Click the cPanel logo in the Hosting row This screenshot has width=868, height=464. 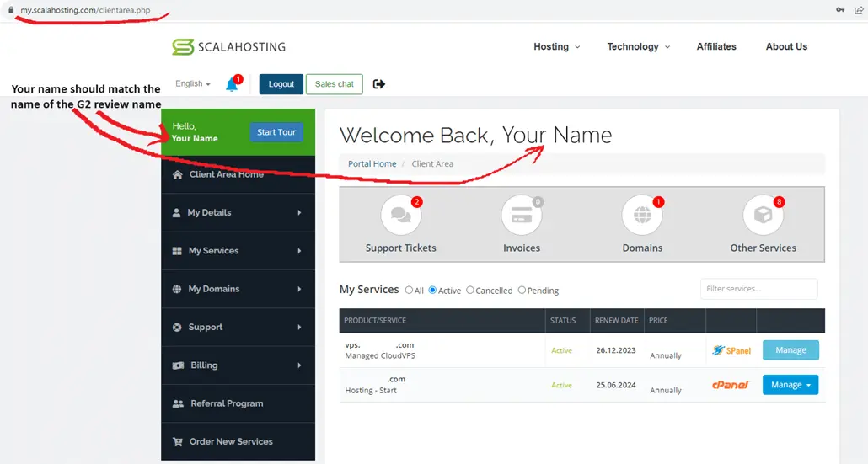[730, 385]
